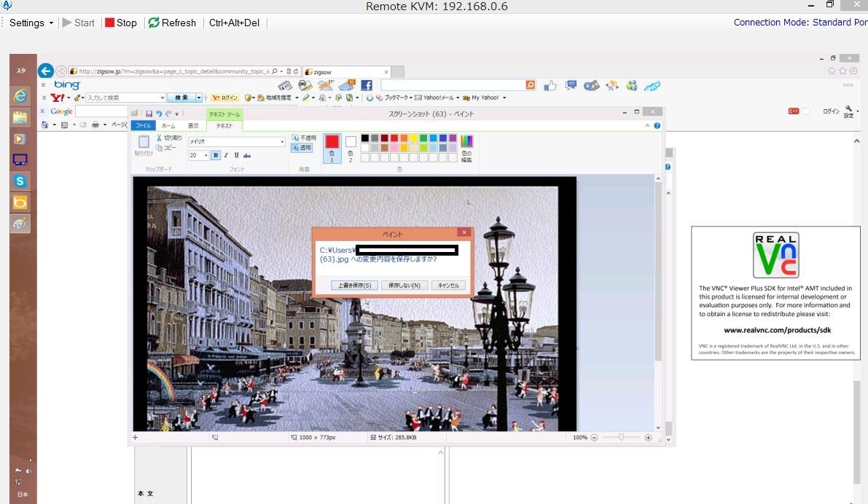Open Skype icon in remote sidebar
Image resolution: width=868 pixels, height=504 pixels.
(x=20, y=181)
